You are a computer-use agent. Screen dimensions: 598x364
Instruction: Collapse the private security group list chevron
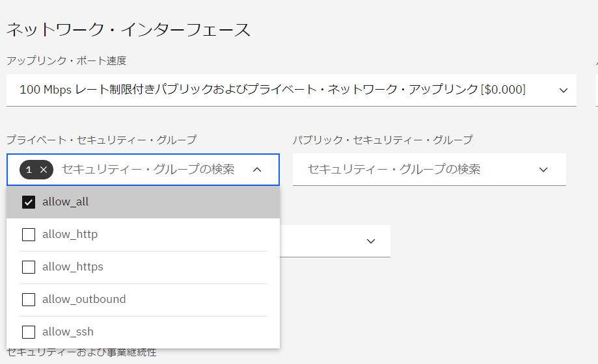point(257,170)
